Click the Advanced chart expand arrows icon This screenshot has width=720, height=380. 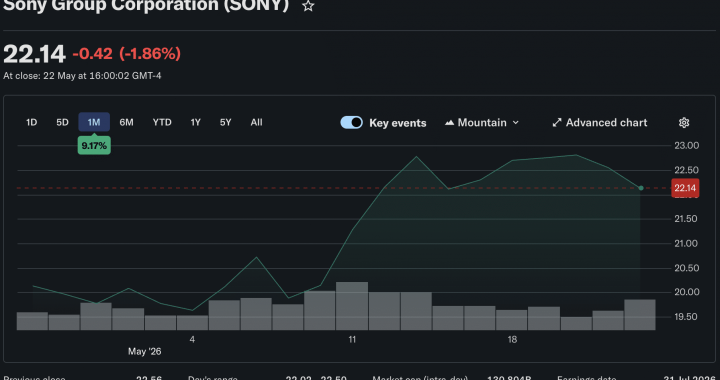click(x=557, y=123)
